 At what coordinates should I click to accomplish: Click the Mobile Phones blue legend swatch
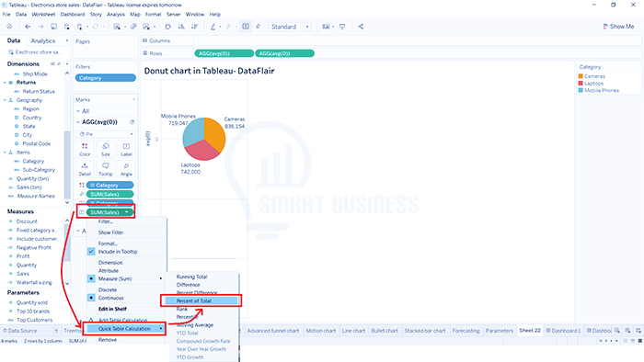(x=581, y=90)
